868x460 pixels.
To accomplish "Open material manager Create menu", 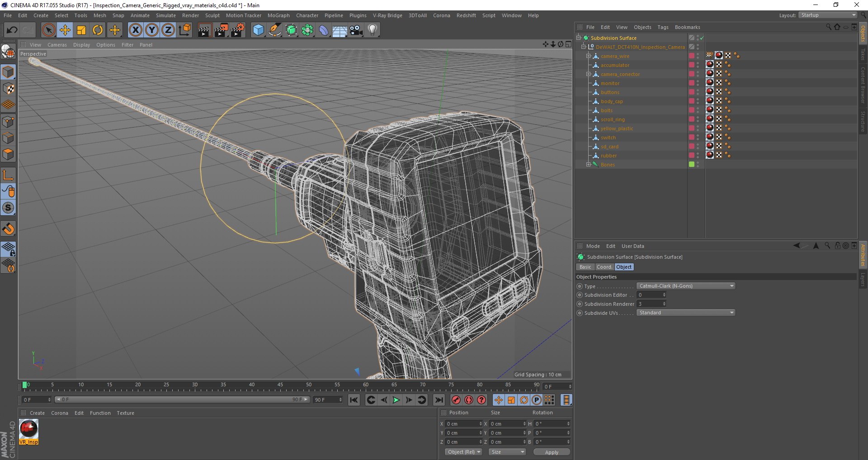I will click(x=37, y=413).
